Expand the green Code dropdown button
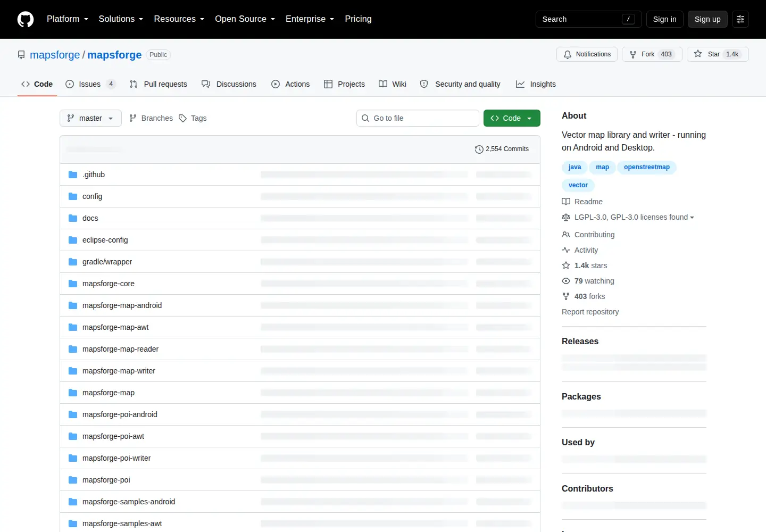 pos(512,118)
